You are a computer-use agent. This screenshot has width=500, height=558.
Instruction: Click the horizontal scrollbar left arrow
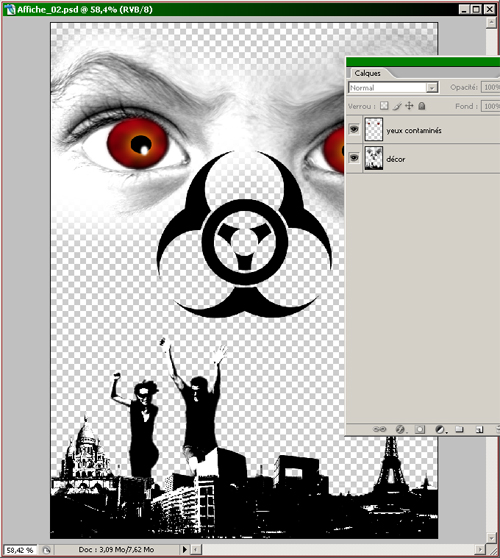point(196,549)
